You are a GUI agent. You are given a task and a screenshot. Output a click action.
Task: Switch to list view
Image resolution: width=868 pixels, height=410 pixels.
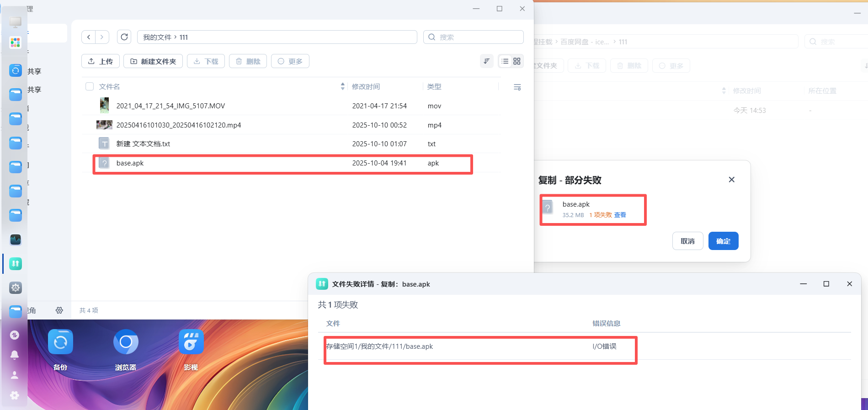(x=505, y=61)
